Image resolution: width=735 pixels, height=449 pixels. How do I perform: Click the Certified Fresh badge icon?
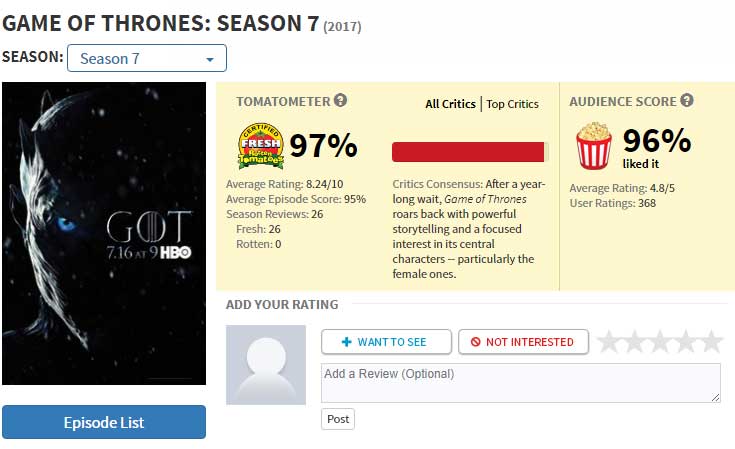pos(261,146)
